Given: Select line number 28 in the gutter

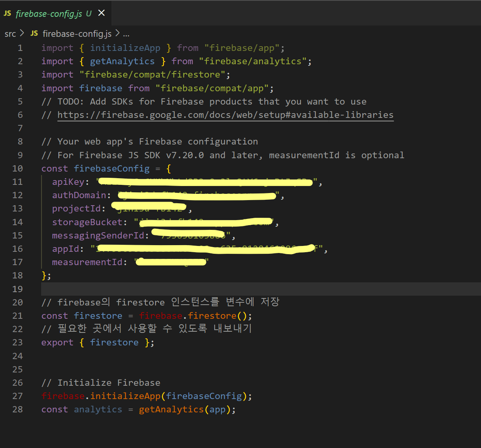Looking at the screenshot, I should pos(18,409).
